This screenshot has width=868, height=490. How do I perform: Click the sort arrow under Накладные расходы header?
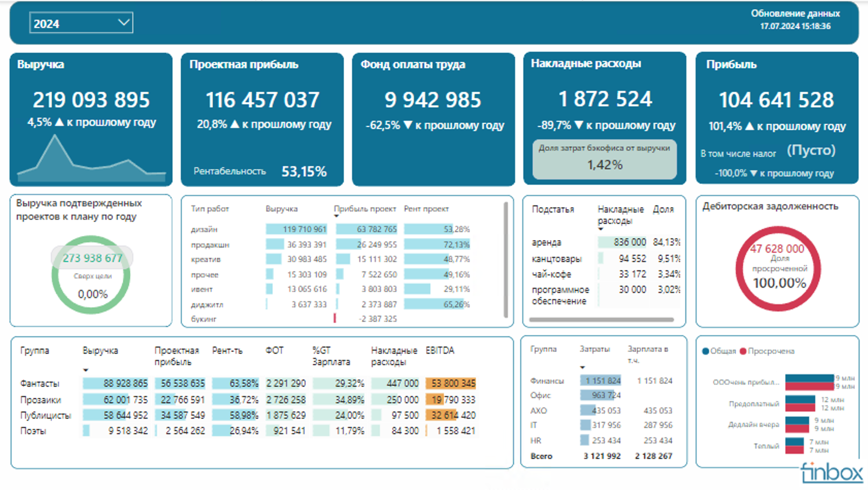pyautogui.click(x=601, y=229)
